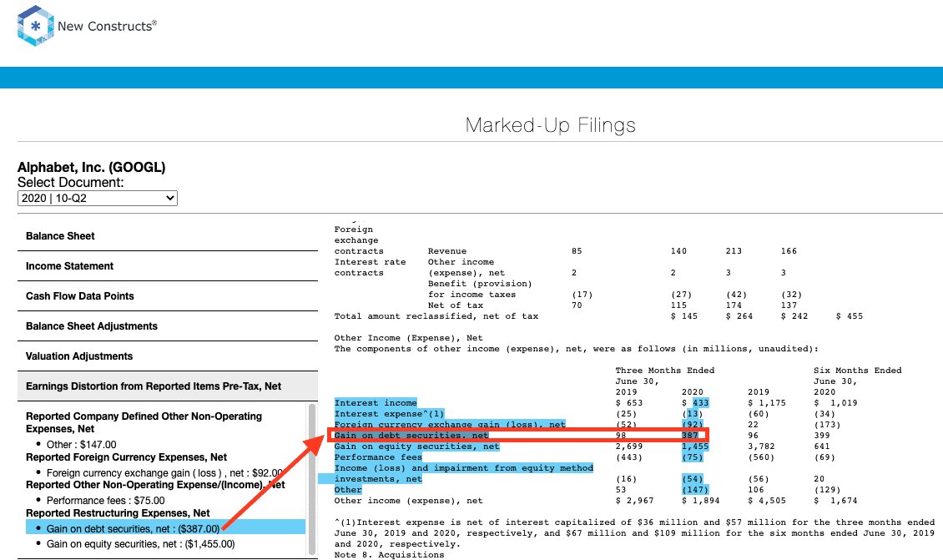
Task: Select 'Gain on equity securities, net' sidebar item
Action: tap(141, 544)
